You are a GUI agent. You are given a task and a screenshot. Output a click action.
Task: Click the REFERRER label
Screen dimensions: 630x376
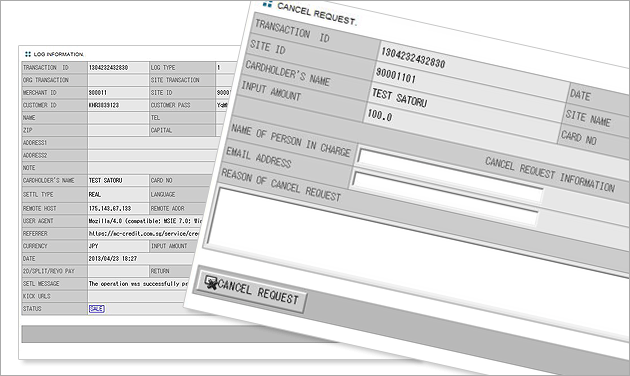pos(35,233)
